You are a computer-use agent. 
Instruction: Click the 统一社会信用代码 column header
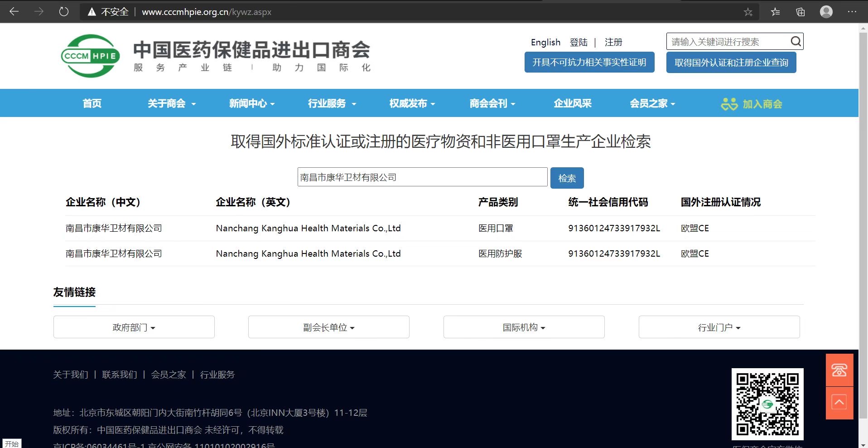[608, 202]
